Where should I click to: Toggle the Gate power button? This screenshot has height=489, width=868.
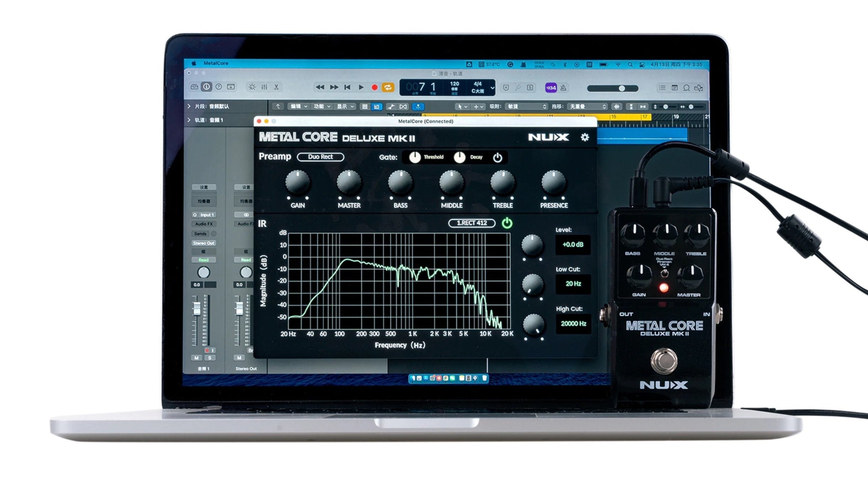click(x=498, y=157)
